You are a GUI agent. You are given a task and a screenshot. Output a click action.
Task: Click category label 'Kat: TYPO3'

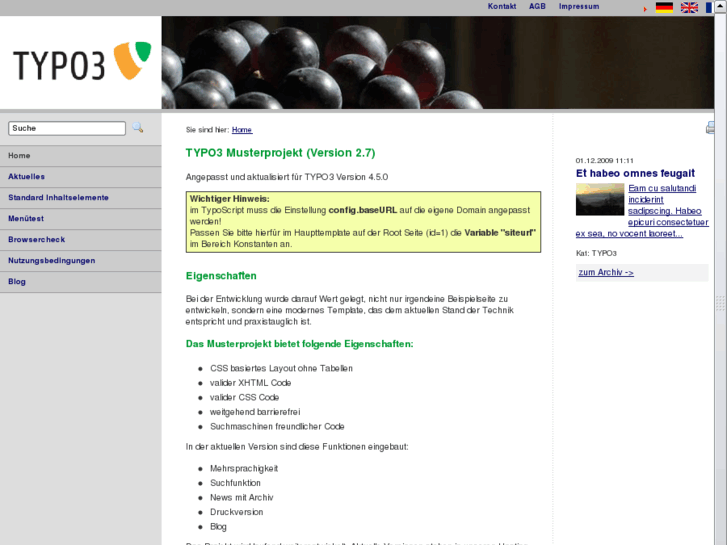tap(596, 253)
